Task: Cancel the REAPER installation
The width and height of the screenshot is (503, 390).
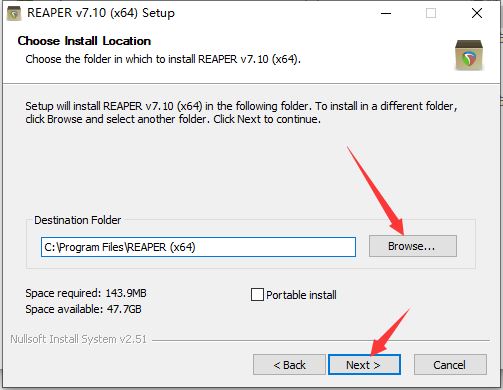Action: click(x=450, y=365)
